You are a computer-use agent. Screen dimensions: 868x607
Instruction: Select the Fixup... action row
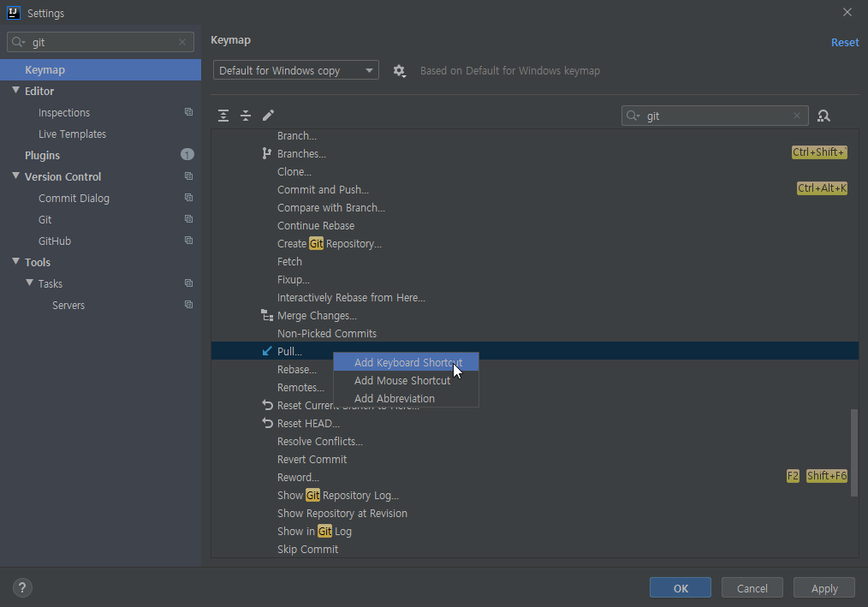(x=535, y=280)
